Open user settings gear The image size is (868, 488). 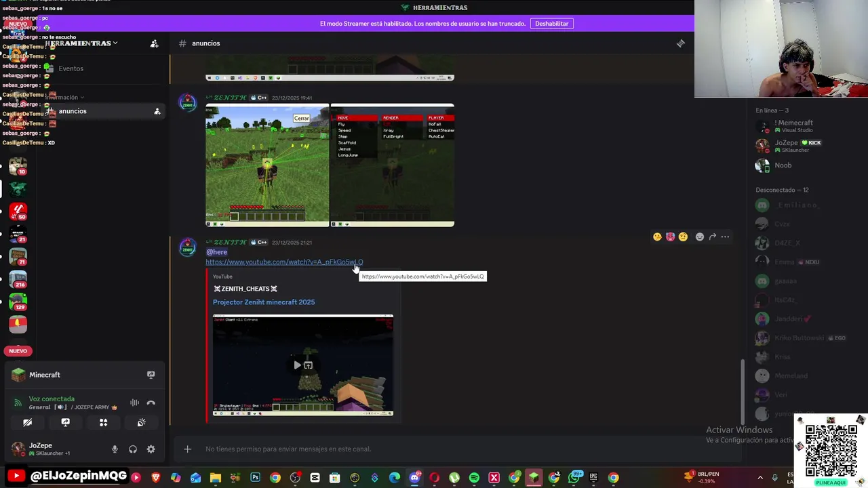tap(151, 449)
